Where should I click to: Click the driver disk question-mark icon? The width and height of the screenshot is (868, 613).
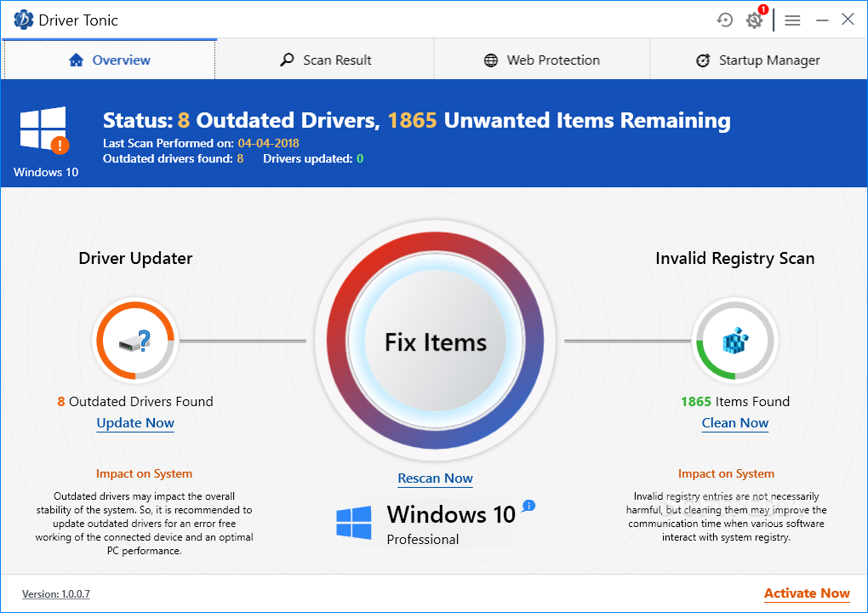pos(135,341)
